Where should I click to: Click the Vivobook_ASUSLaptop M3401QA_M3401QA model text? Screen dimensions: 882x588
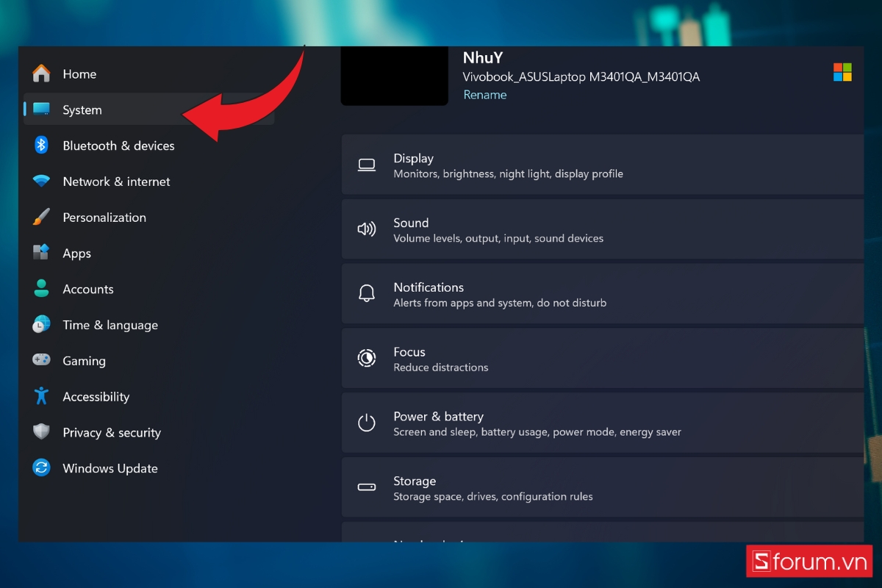click(581, 76)
